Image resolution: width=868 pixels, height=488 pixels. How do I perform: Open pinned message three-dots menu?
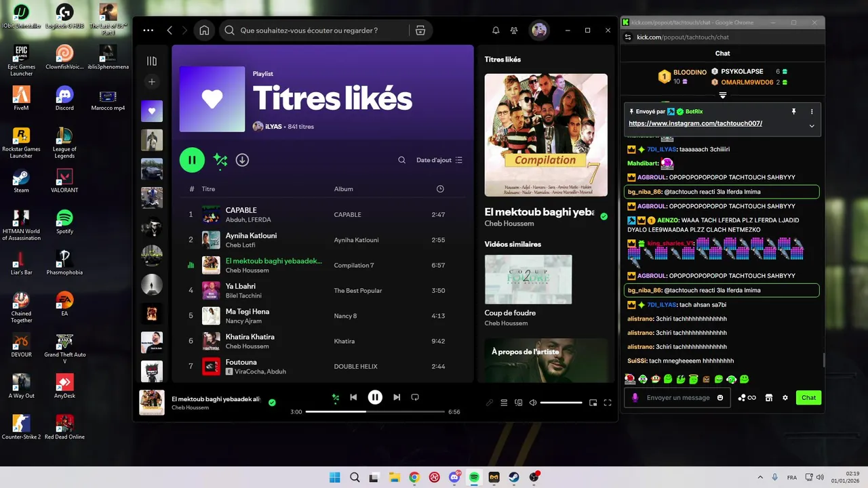coord(812,111)
